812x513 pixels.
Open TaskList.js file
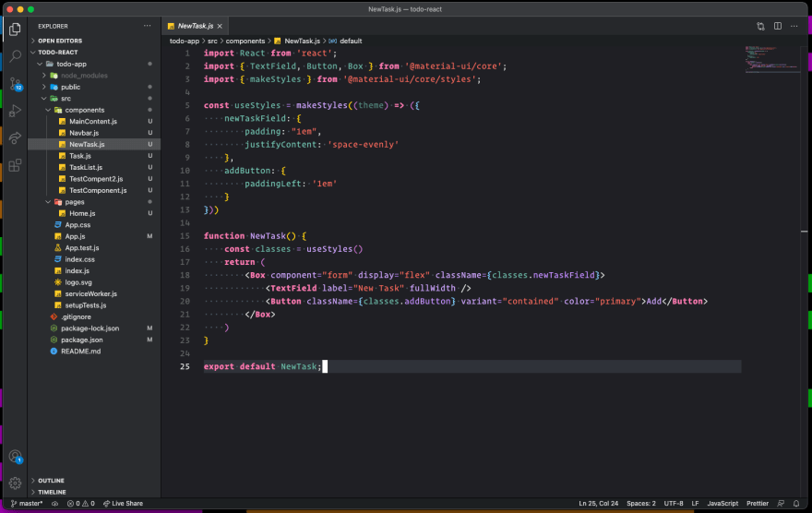(94, 167)
